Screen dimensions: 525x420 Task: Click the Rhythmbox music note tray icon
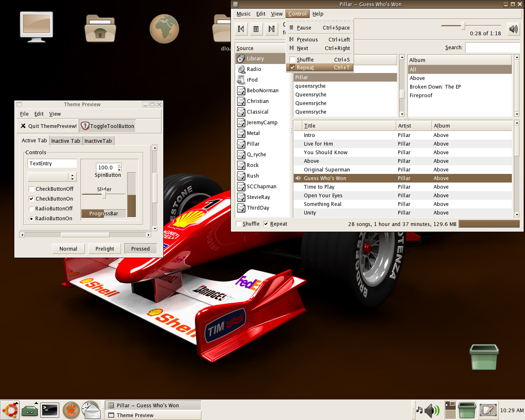click(419, 410)
